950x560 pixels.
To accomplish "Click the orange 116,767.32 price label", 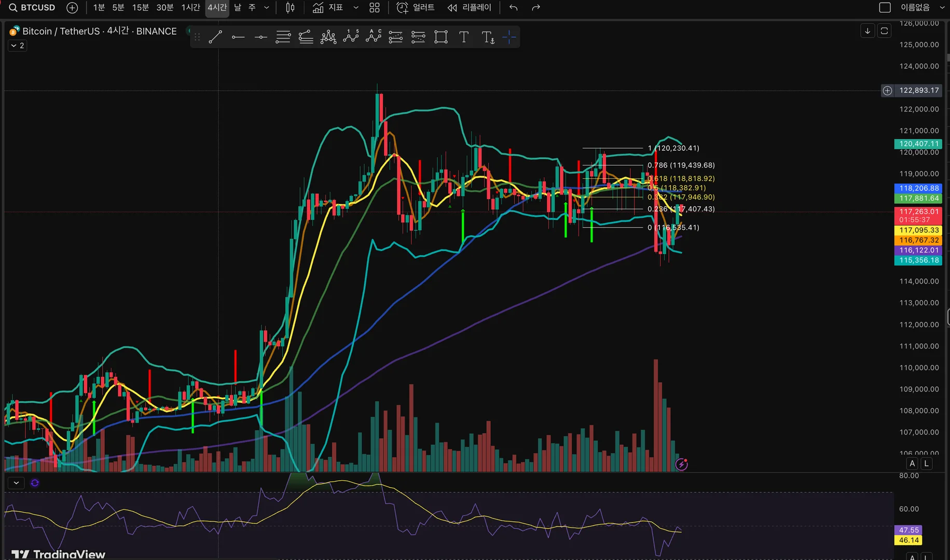I will [x=918, y=240].
